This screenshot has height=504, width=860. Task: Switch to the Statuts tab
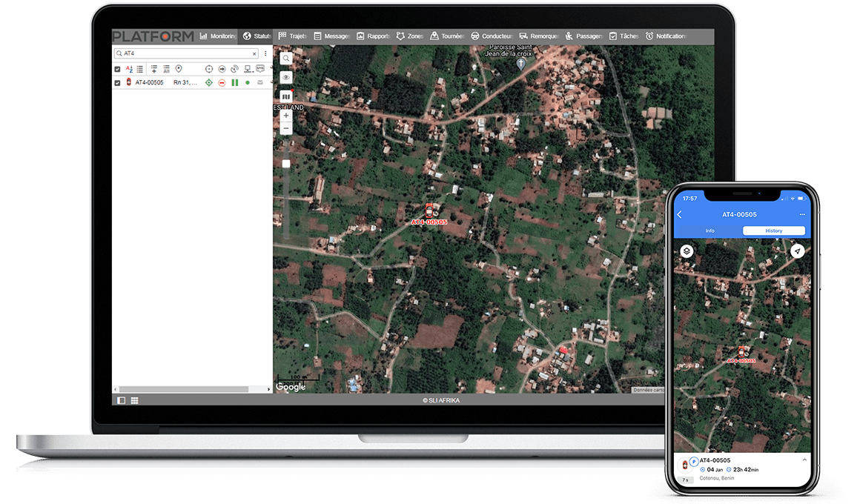coord(257,36)
